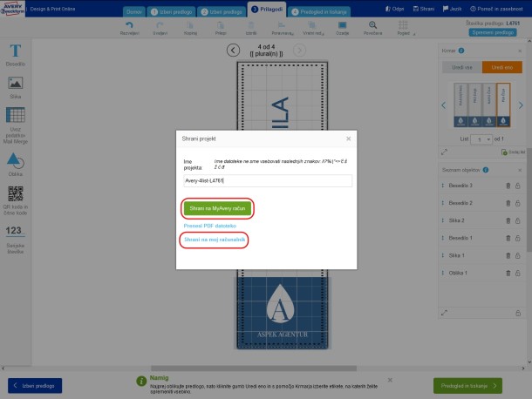Delete the Slika 2 object

508,220
